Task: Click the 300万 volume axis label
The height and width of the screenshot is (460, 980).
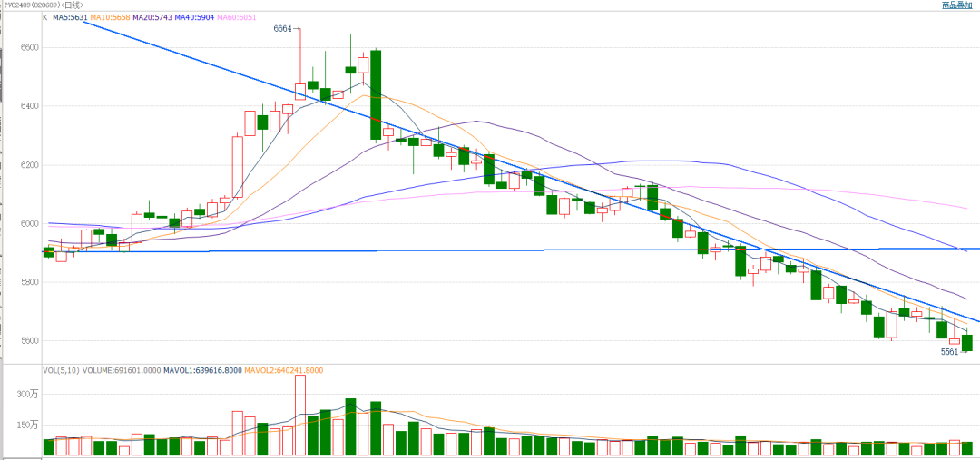Action: [x=29, y=395]
